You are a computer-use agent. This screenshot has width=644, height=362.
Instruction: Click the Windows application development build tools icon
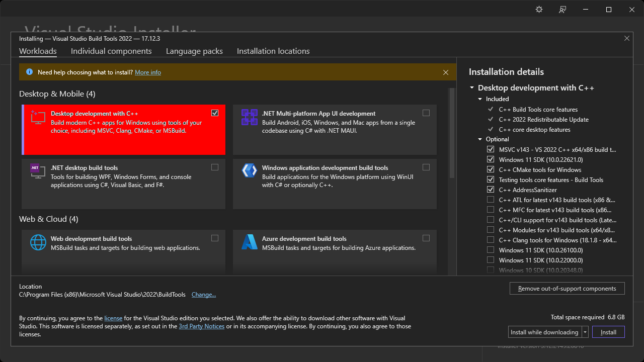(250, 171)
